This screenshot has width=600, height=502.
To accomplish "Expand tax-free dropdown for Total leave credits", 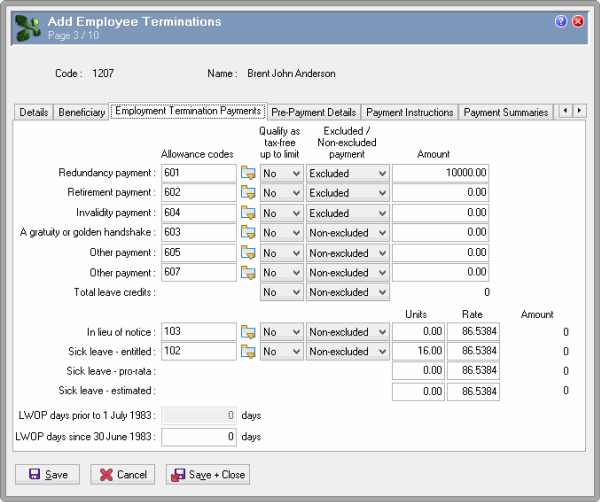I will pyautogui.click(x=282, y=292).
